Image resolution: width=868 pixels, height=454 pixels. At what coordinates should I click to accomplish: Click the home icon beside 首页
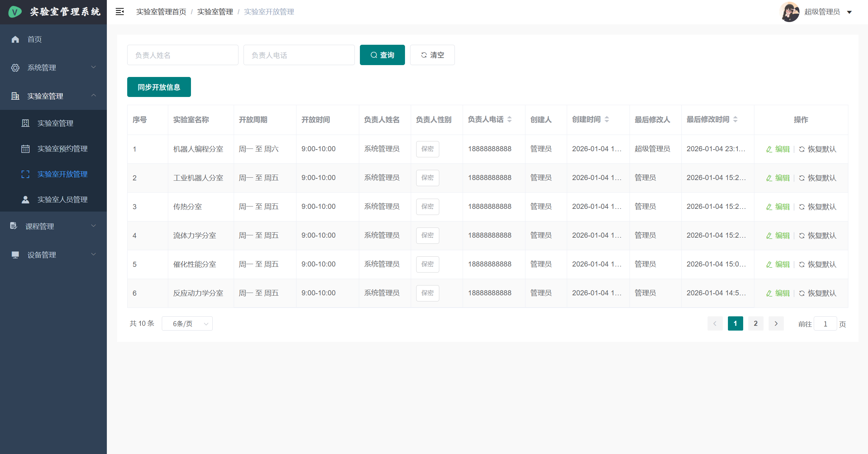tap(15, 39)
